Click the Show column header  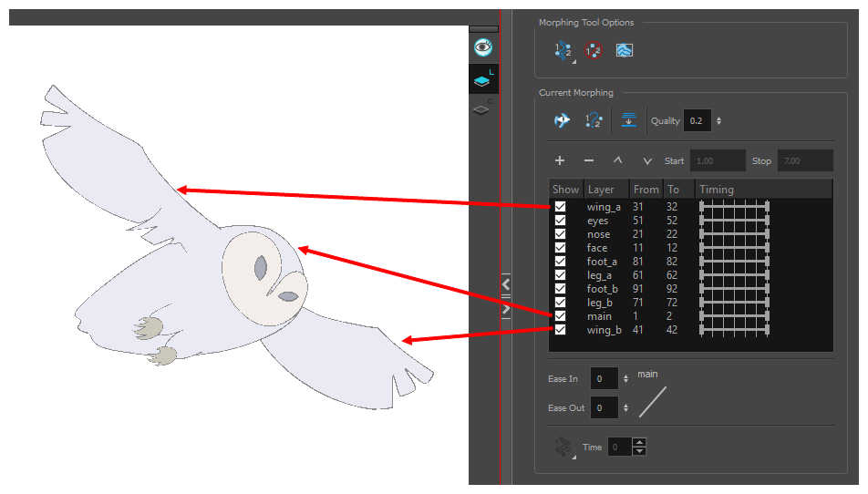[x=565, y=190]
